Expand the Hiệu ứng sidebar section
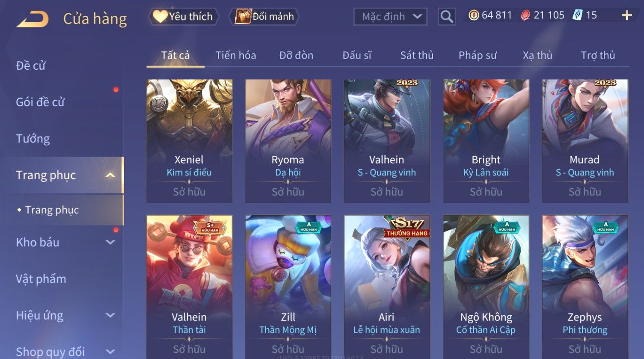Image resolution: width=644 pixels, height=359 pixels. coord(110,315)
